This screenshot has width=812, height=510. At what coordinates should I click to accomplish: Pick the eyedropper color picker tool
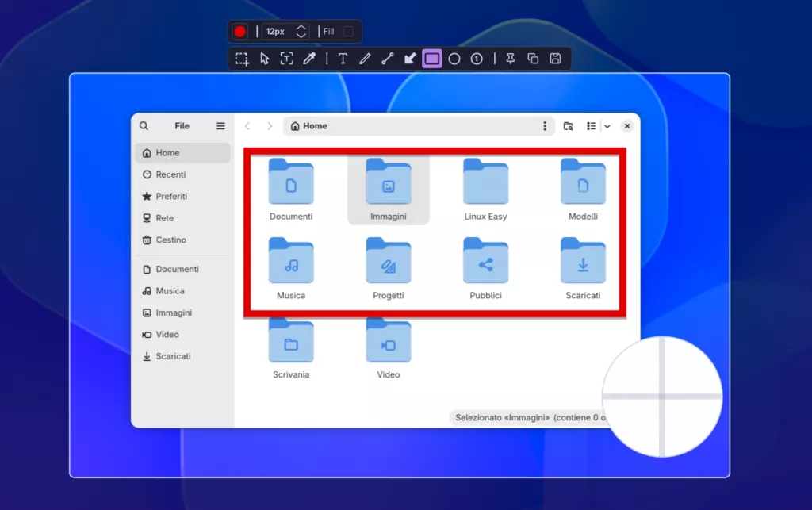309,59
